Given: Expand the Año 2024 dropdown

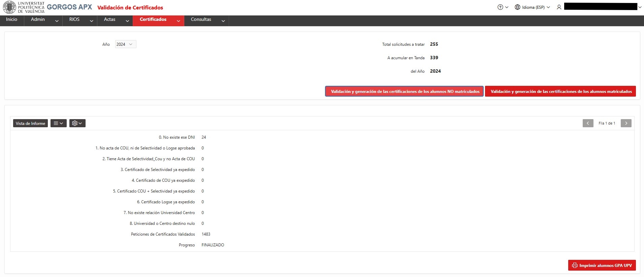Looking at the screenshot, I should point(126,44).
